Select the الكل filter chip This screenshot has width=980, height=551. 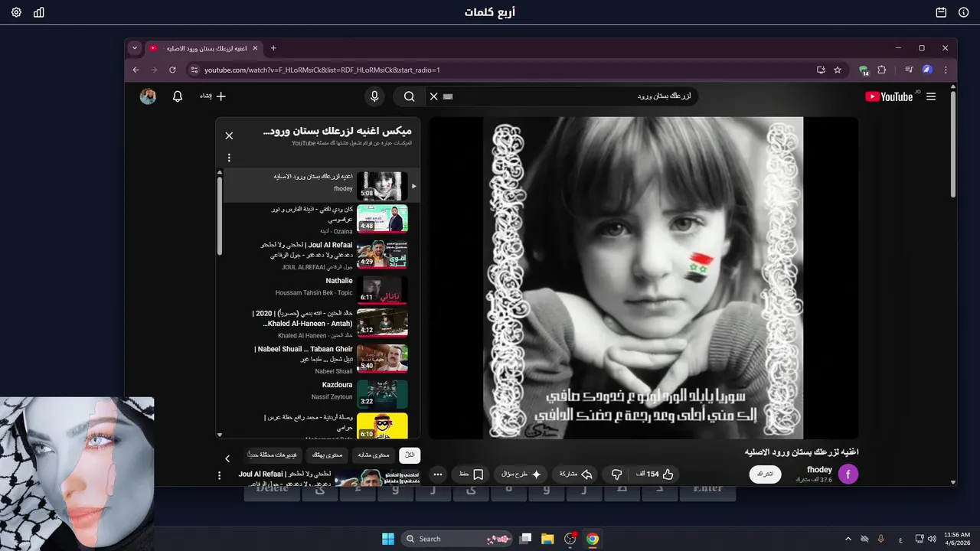(x=410, y=455)
